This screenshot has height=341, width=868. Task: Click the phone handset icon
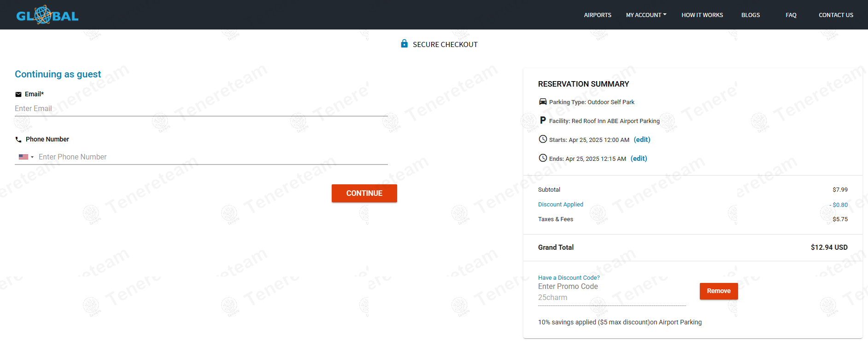18,140
